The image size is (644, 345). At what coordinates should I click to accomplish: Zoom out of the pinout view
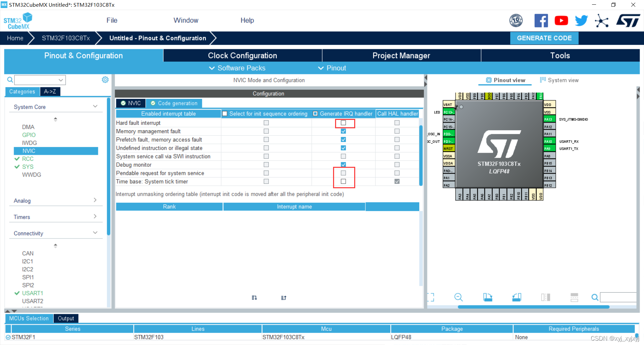pyautogui.click(x=458, y=297)
